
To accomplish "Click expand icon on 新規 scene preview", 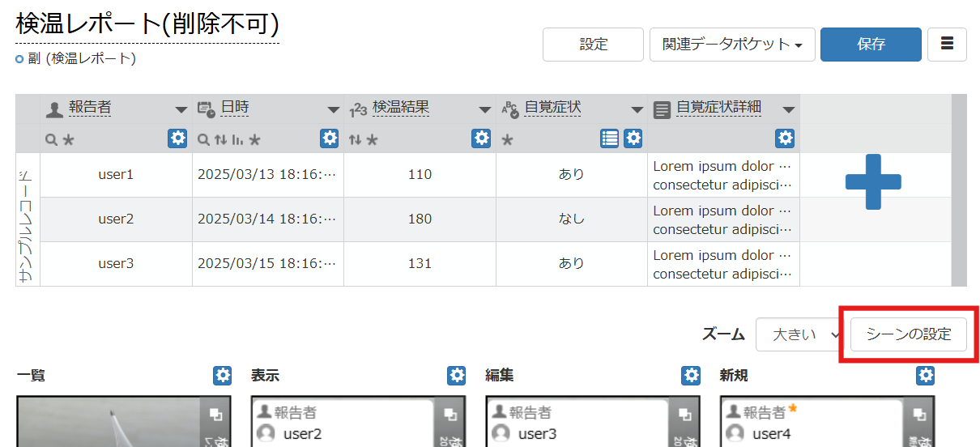I will click(919, 415).
